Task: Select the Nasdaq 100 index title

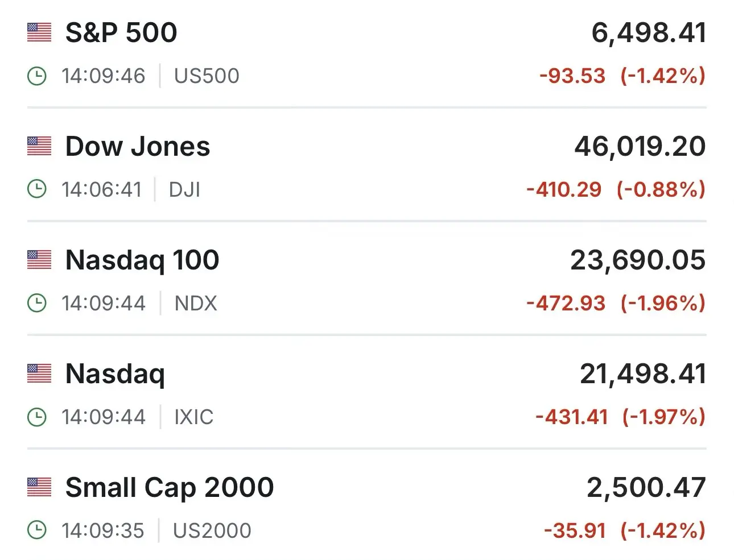Action: point(142,260)
